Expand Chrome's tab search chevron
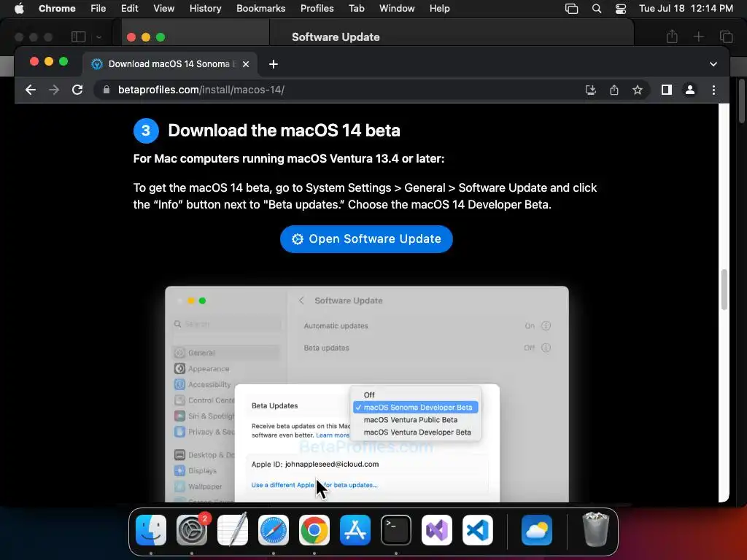 click(x=713, y=64)
